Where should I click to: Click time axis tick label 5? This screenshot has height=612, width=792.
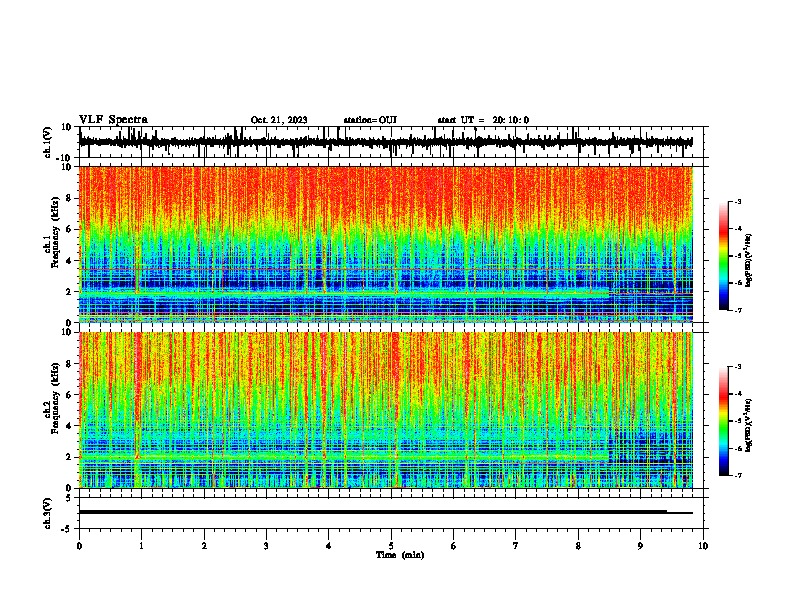[391, 546]
